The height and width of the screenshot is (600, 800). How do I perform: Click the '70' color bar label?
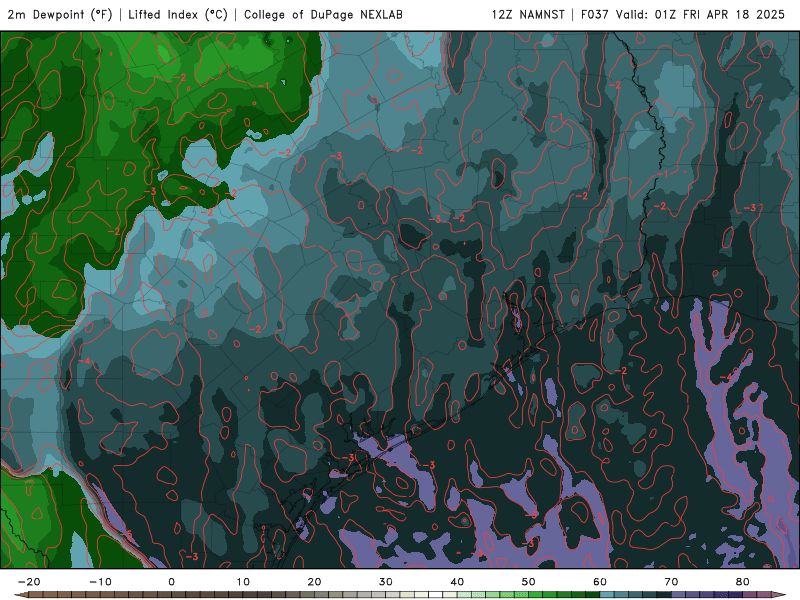coord(671,582)
